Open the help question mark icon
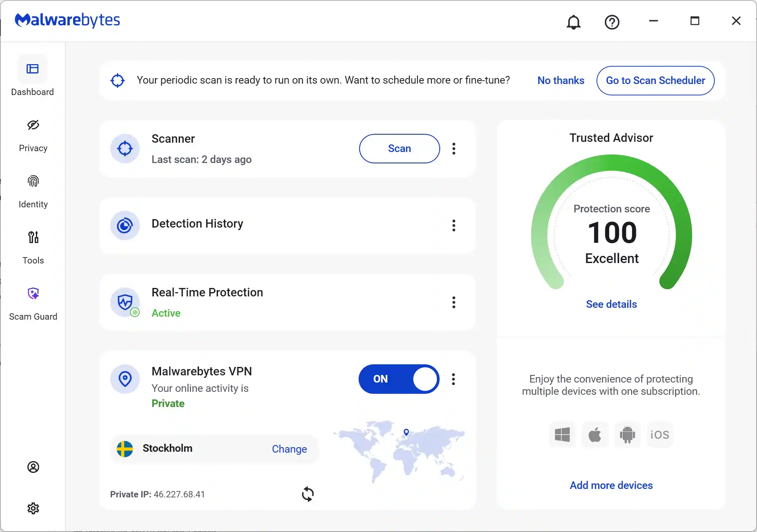This screenshot has height=532, width=757. pyautogui.click(x=612, y=22)
